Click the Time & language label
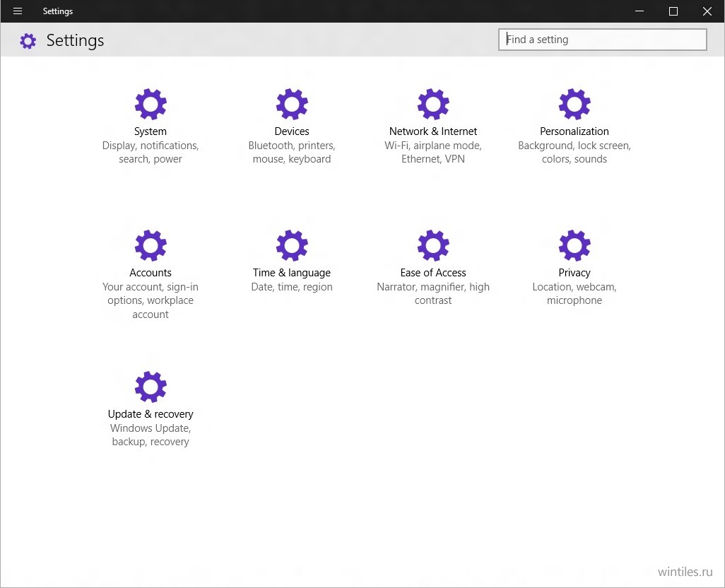Screen dimensions: 725x588 292,273
